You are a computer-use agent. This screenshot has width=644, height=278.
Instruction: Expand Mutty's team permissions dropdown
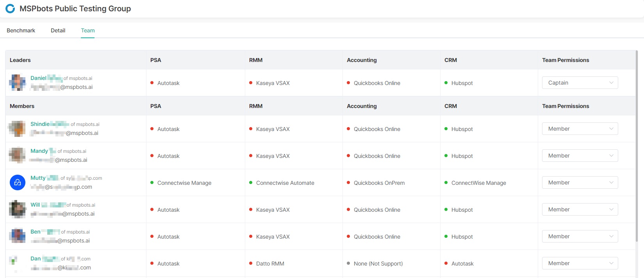[580, 182]
